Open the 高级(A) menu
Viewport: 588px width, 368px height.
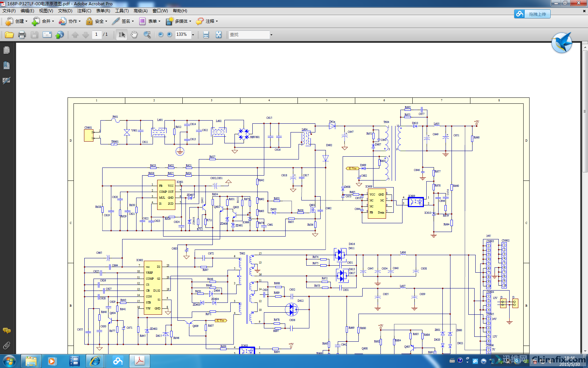tap(140, 11)
